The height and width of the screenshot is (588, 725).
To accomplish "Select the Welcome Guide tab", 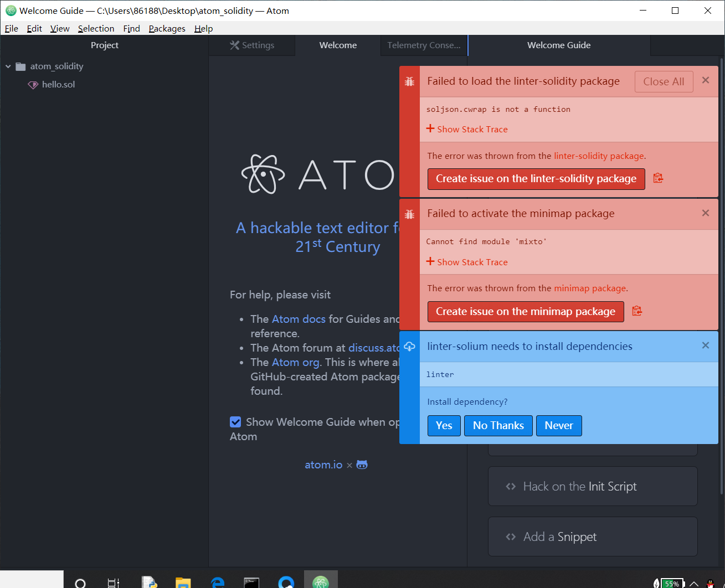I will (559, 45).
